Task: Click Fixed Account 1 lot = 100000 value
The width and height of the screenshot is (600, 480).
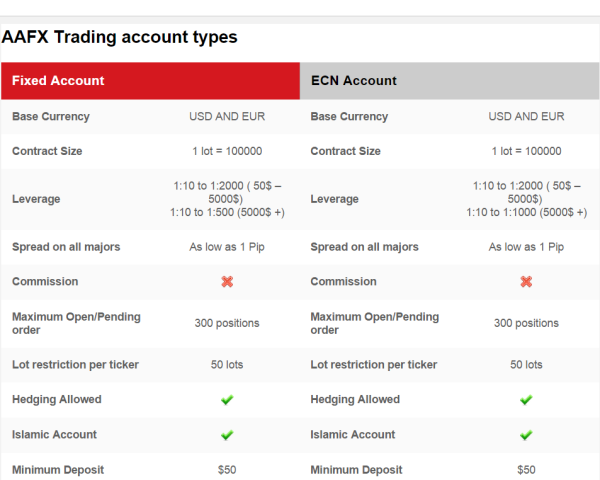Action: pos(227,151)
